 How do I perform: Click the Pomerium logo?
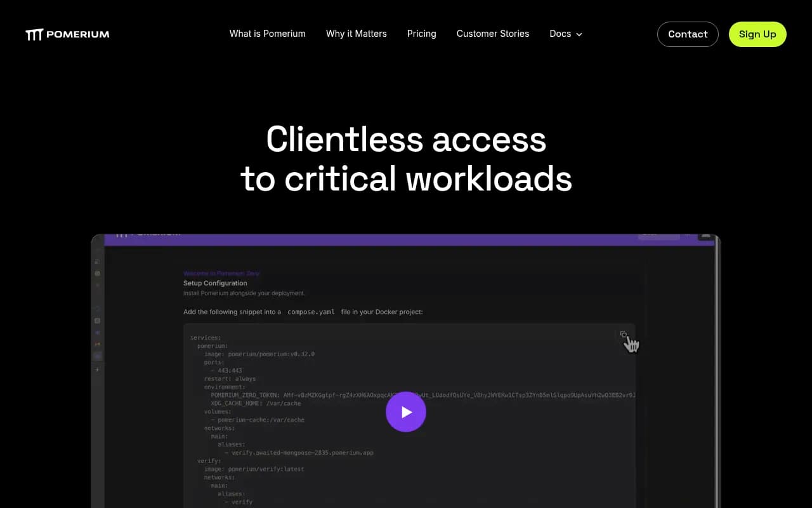click(67, 34)
